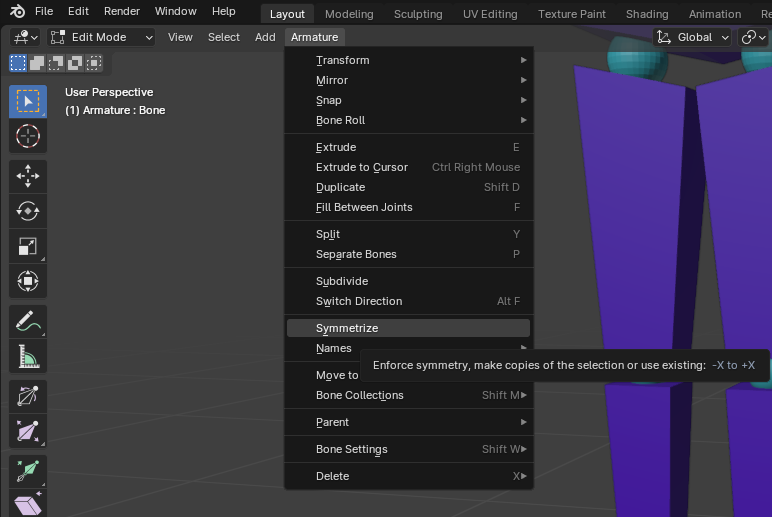Set selection mode to subtract

pyautogui.click(x=56, y=63)
